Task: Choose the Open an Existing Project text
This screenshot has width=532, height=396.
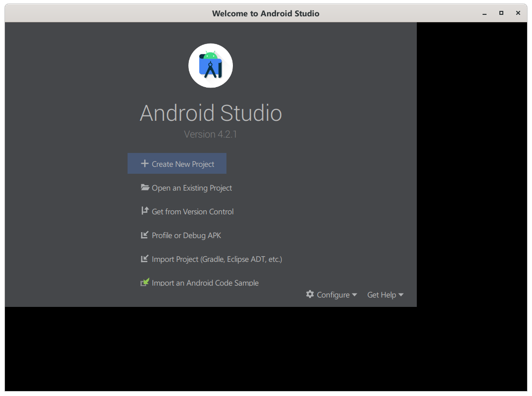Action: 192,188
